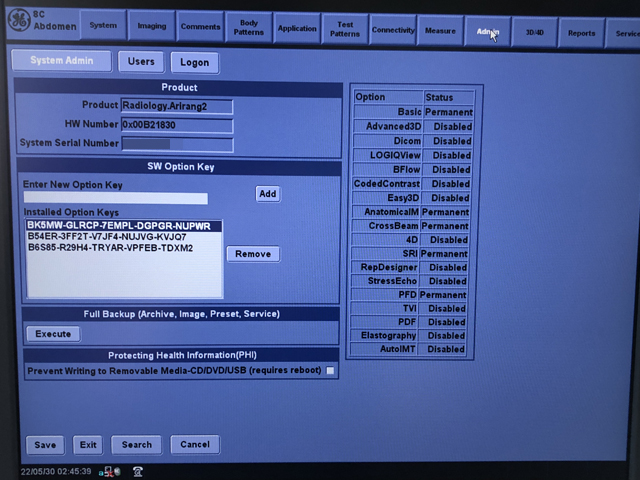Click the Option column header

[x=388, y=97]
